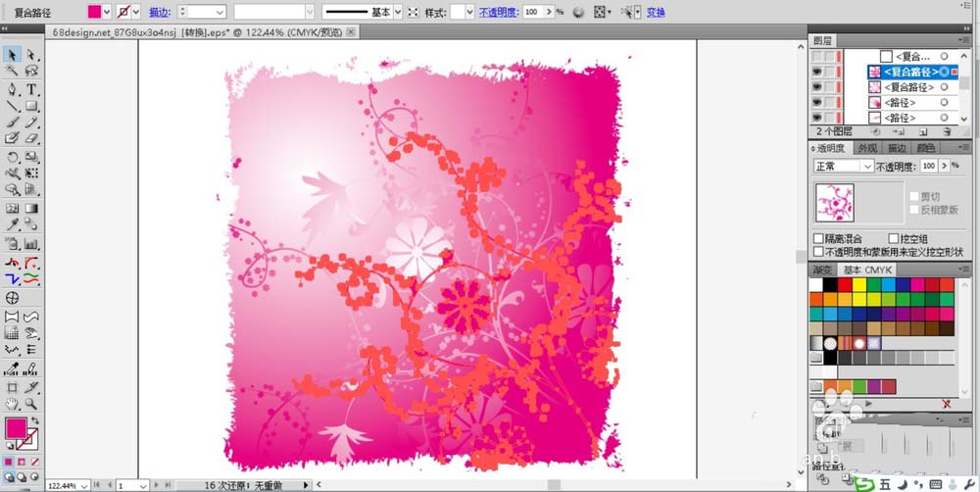Click the 不透明度 link in control bar
Image resolution: width=980 pixels, height=492 pixels.
[499, 12]
